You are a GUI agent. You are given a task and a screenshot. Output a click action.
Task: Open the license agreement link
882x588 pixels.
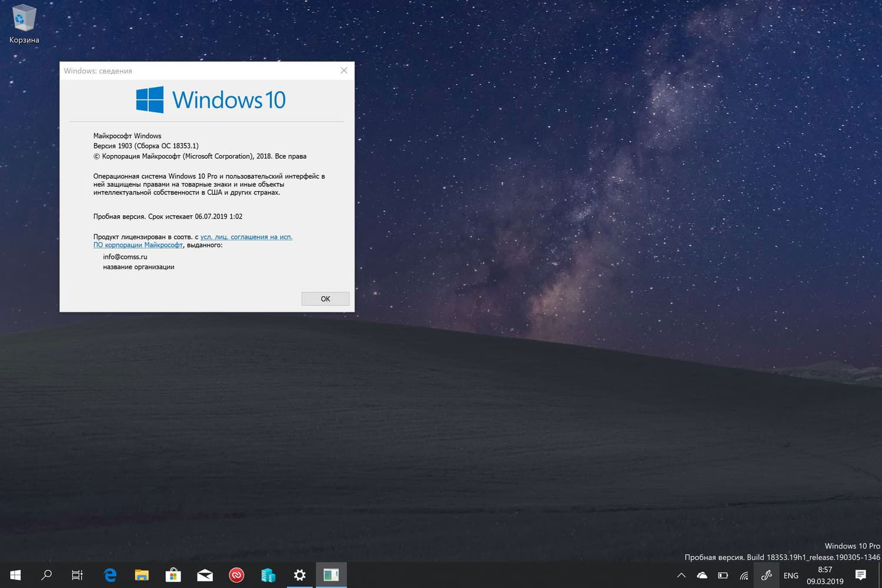tap(246, 236)
